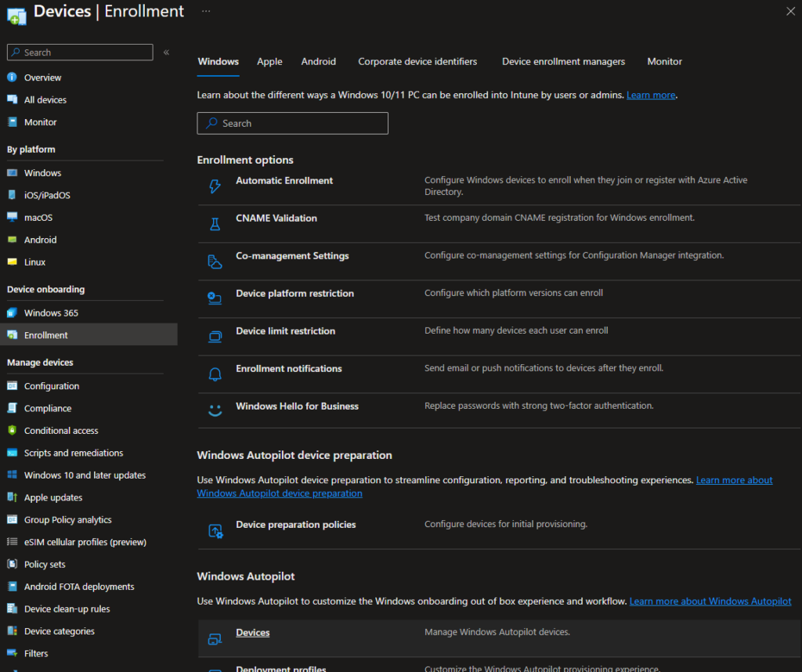Click the Enrollment notifications bell icon
This screenshot has width=802, height=672.
215,374
